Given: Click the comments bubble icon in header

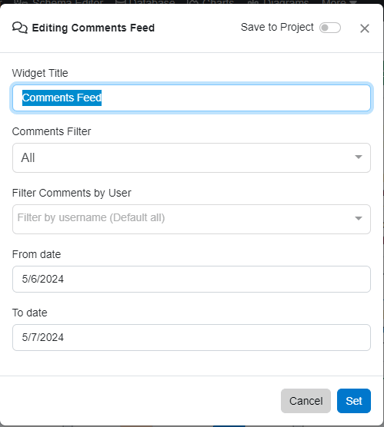Looking at the screenshot, I should pos(20,28).
